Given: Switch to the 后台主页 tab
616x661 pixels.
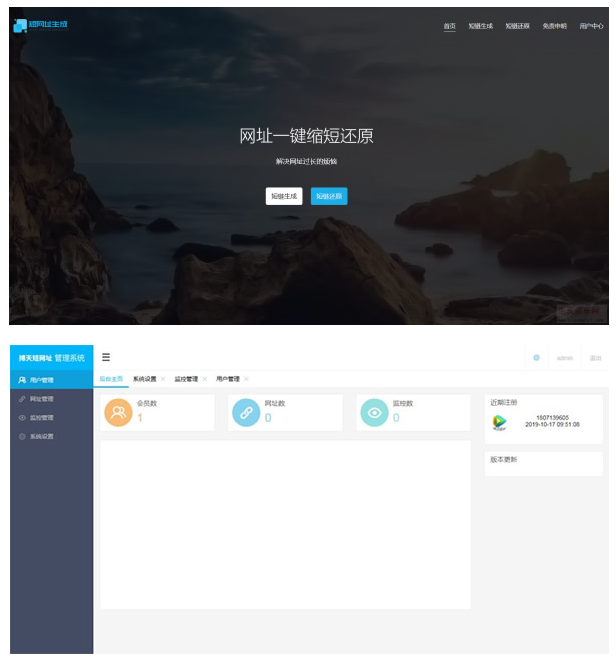Looking at the screenshot, I should pos(111,379).
